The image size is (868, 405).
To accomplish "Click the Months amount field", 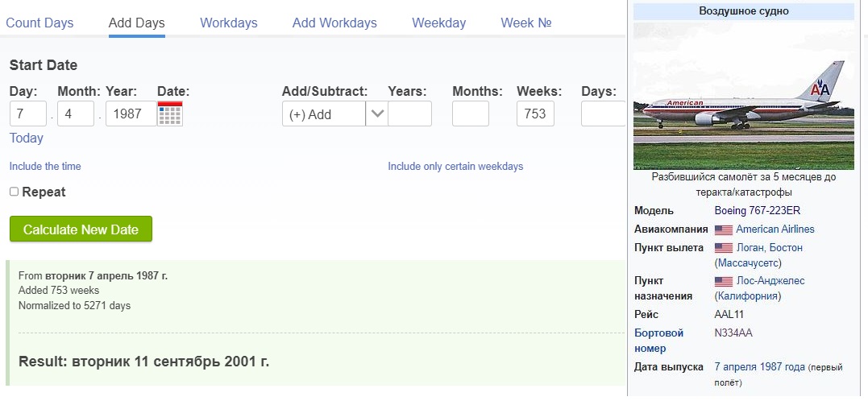I will pos(471,114).
